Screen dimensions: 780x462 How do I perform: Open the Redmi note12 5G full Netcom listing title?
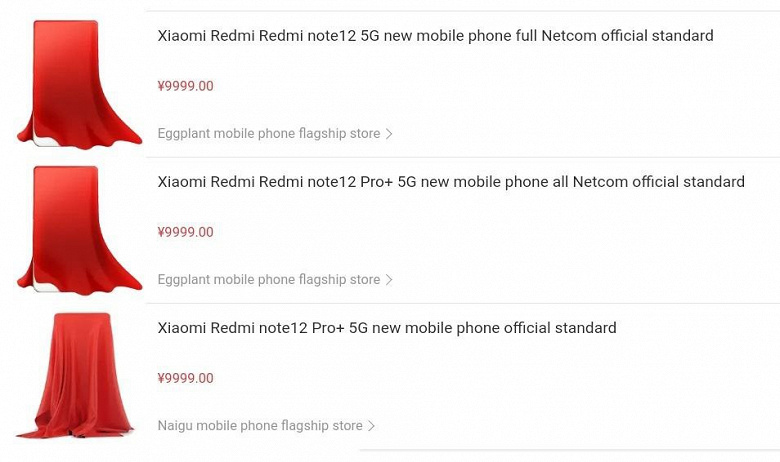435,36
